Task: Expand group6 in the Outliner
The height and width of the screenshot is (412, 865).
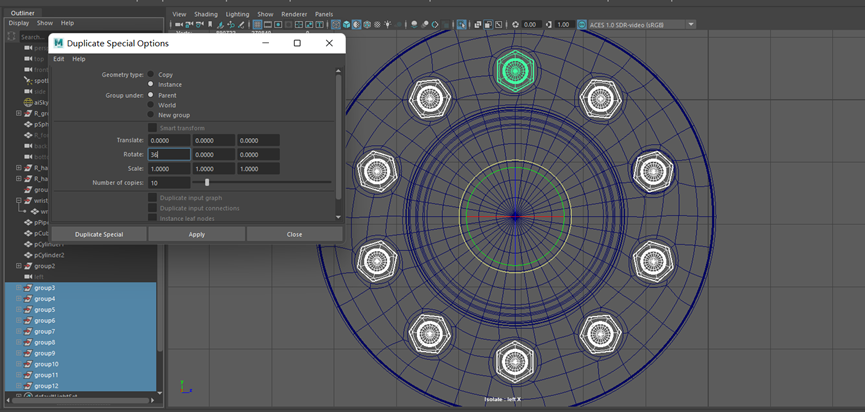Action: [19, 320]
